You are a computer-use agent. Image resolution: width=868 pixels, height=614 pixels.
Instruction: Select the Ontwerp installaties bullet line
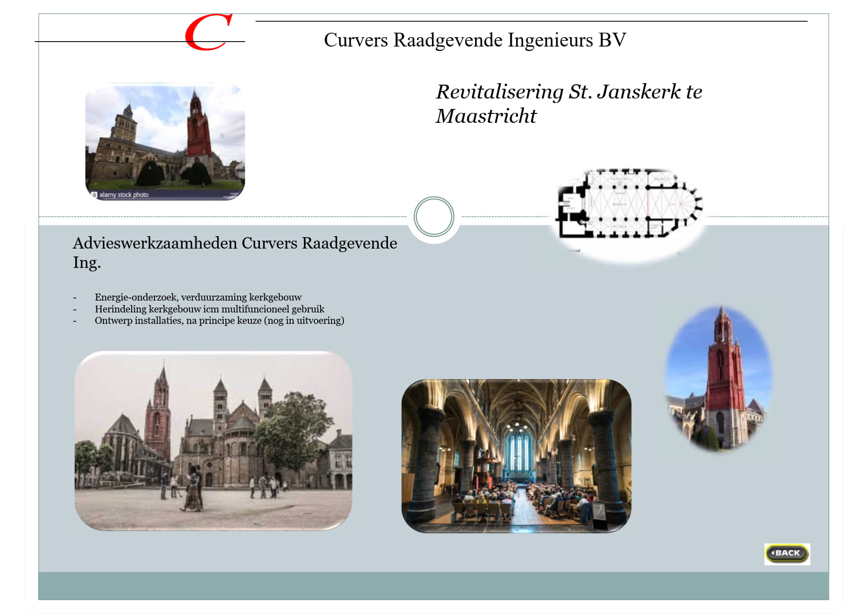tap(219, 320)
